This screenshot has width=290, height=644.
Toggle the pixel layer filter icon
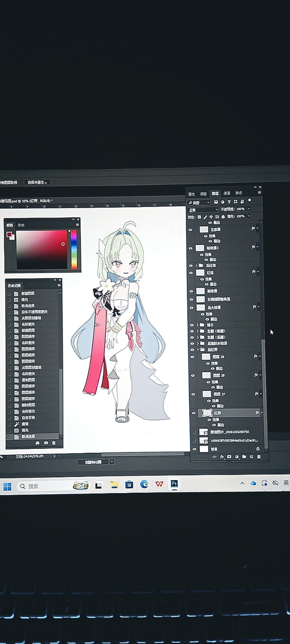216,202
